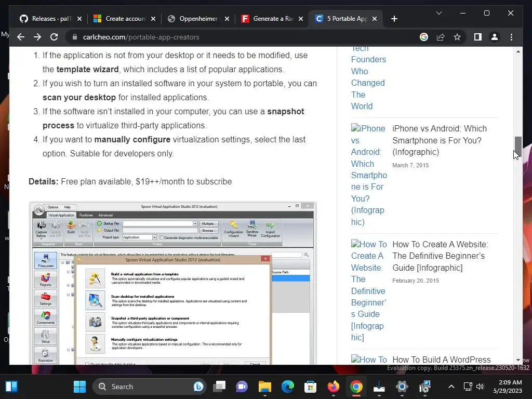Share this page icon
Image resolution: width=532 pixels, height=399 pixels.
point(441,37)
